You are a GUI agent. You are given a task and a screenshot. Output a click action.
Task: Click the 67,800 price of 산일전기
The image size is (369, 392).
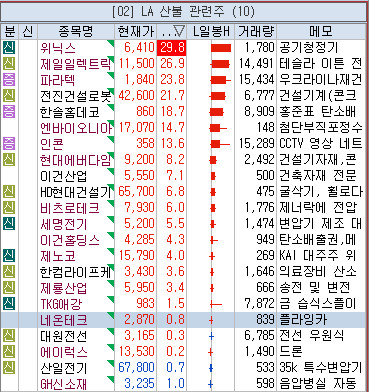click(137, 368)
